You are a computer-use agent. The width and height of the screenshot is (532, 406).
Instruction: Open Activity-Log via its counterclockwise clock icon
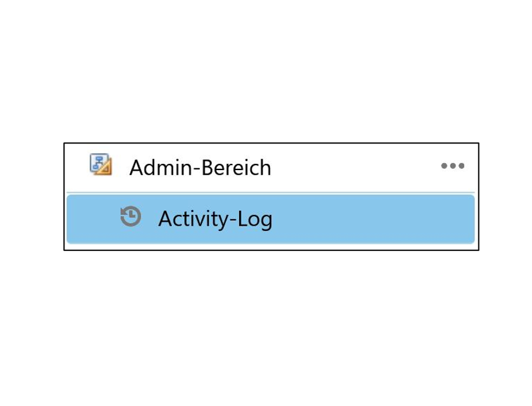coord(130,216)
